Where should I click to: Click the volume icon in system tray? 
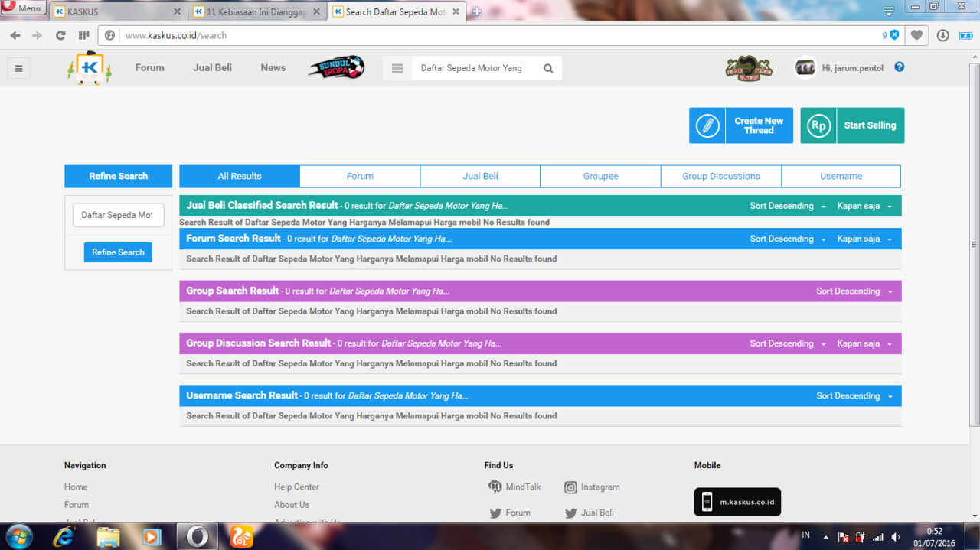896,537
